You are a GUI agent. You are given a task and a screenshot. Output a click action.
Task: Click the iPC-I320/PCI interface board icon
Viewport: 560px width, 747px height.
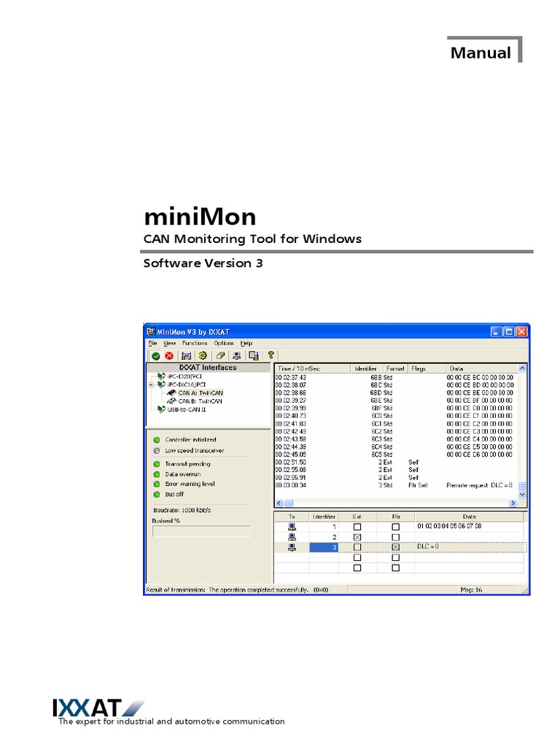161,376
